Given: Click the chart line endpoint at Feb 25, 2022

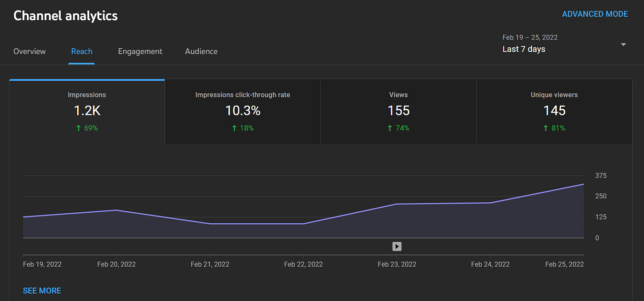Looking at the screenshot, I should click(x=583, y=184).
